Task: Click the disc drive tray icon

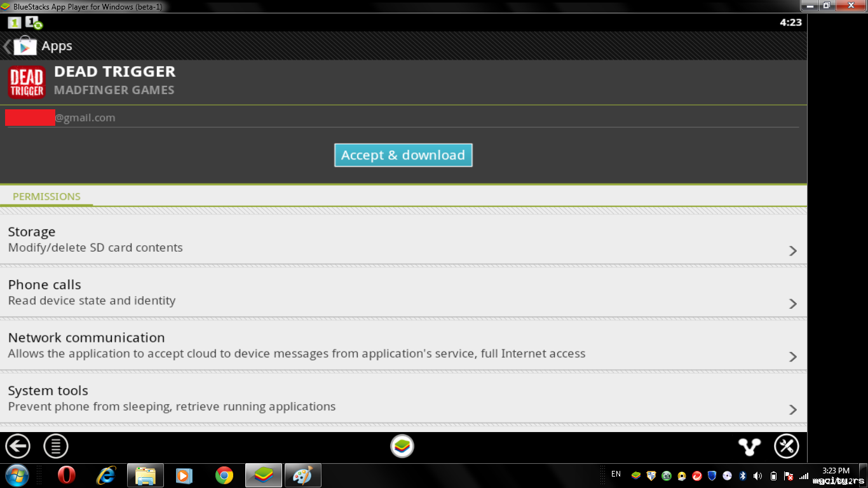Action: pos(727,475)
